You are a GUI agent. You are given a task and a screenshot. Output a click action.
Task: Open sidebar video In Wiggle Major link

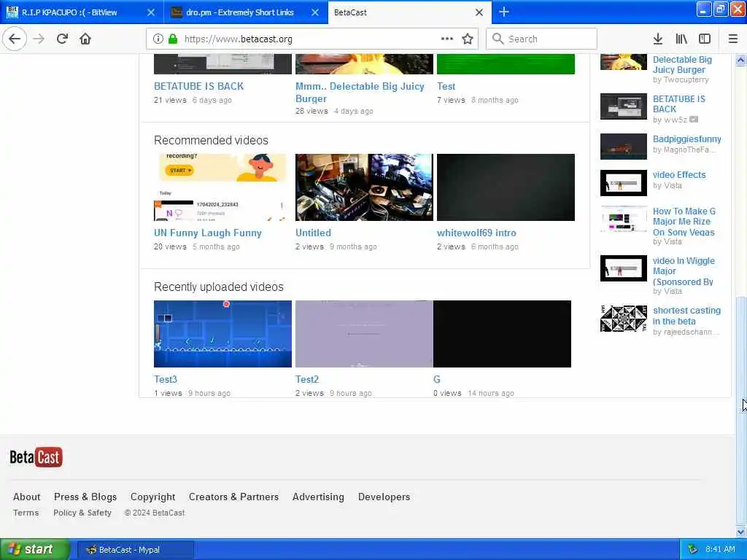coord(684,271)
